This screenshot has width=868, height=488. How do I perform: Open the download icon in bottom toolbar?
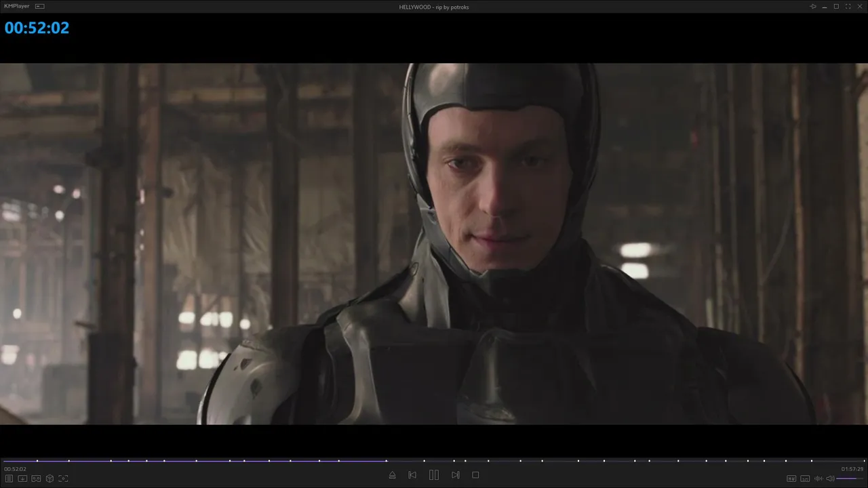coord(22,479)
